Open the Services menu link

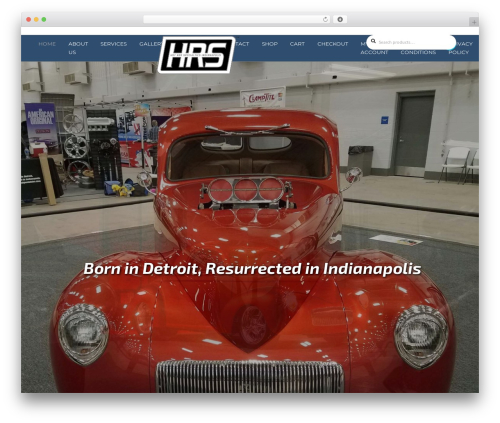[x=114, y=44]
